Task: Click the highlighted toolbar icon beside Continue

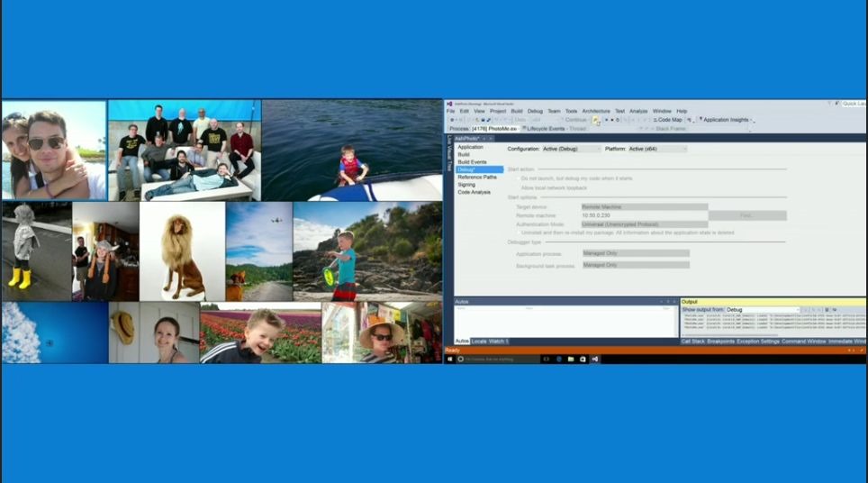Action: 596,120
